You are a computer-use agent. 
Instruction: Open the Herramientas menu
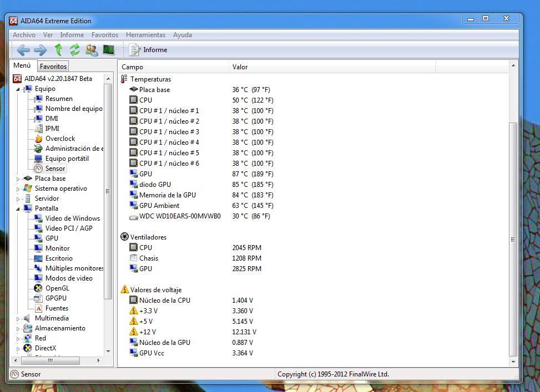145,35
